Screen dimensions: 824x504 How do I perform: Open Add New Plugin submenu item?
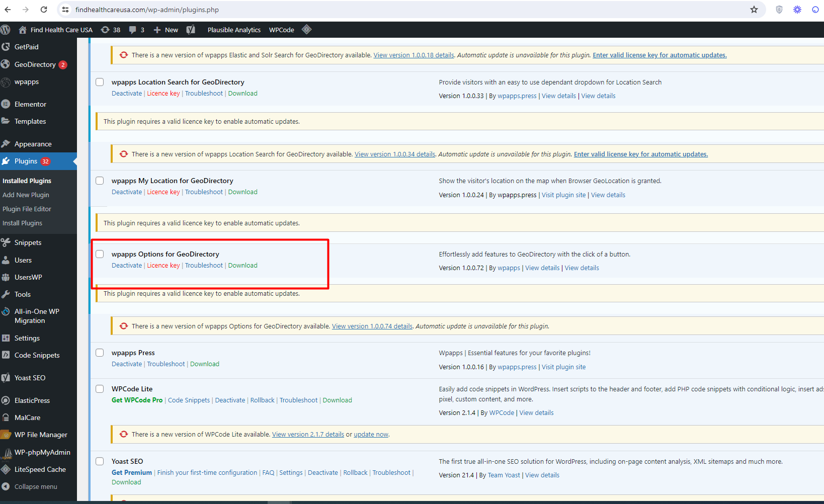(26, 195)
